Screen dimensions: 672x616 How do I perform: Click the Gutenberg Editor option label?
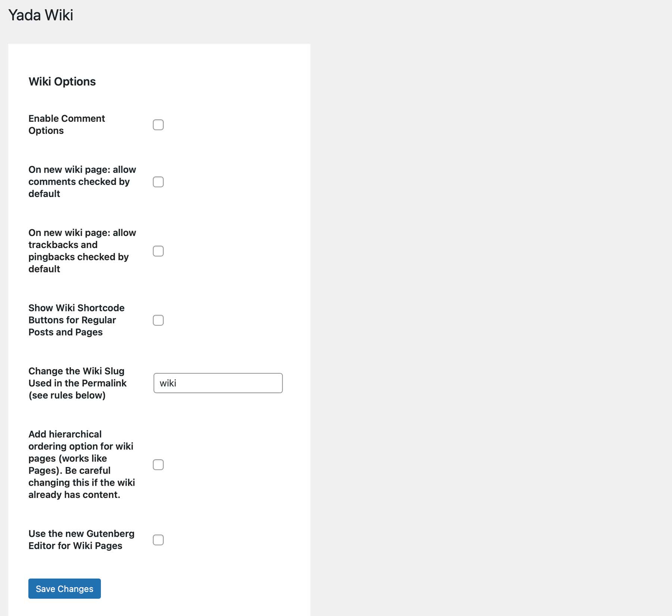tap(81, 539)
